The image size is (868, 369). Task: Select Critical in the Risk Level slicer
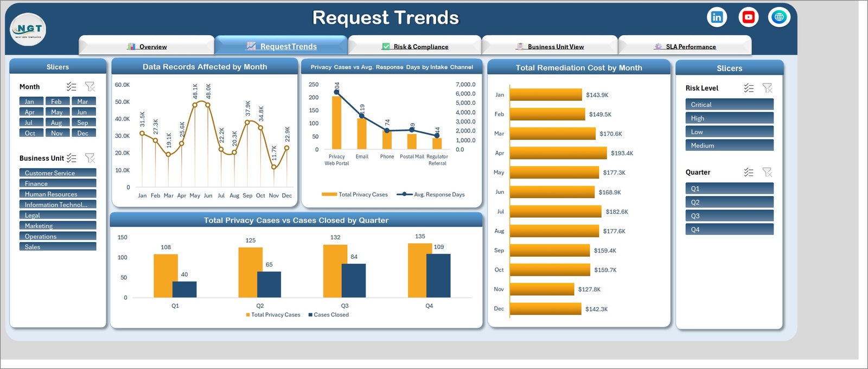(729, 104)
